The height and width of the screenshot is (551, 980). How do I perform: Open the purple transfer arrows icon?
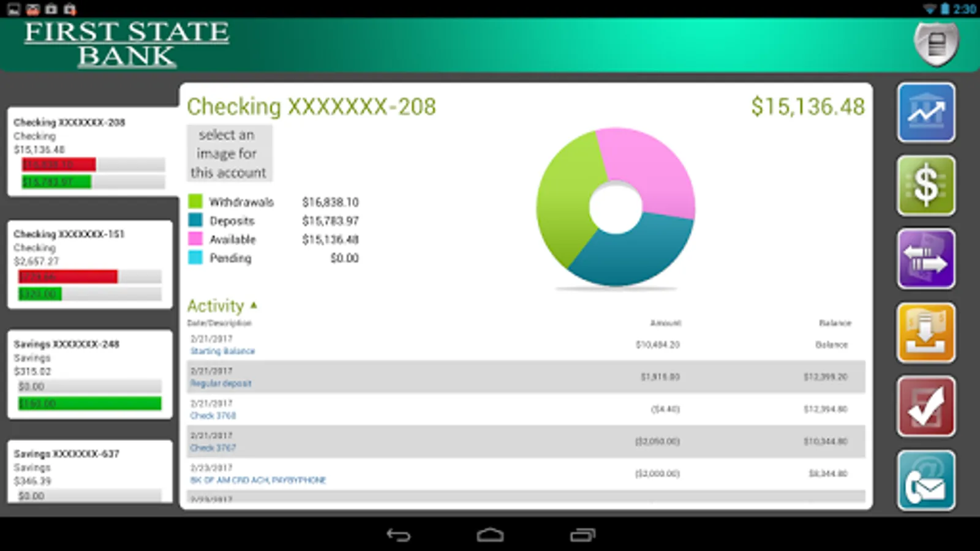(x=926, y=259)
